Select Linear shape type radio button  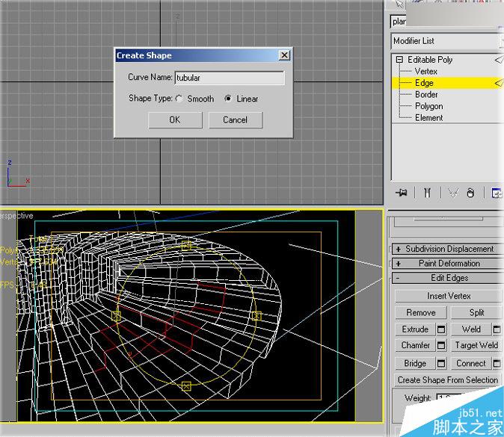(228, 99)
